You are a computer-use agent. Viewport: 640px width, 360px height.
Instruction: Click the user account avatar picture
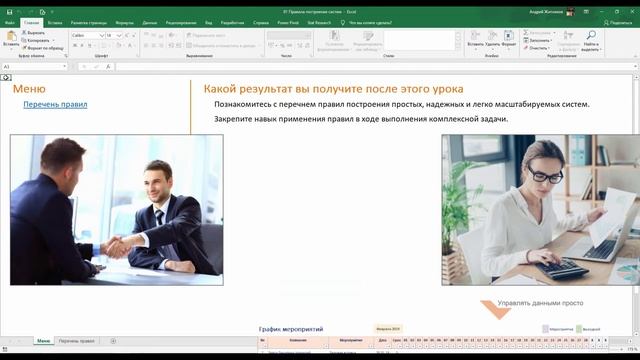[x=570, y=12]
